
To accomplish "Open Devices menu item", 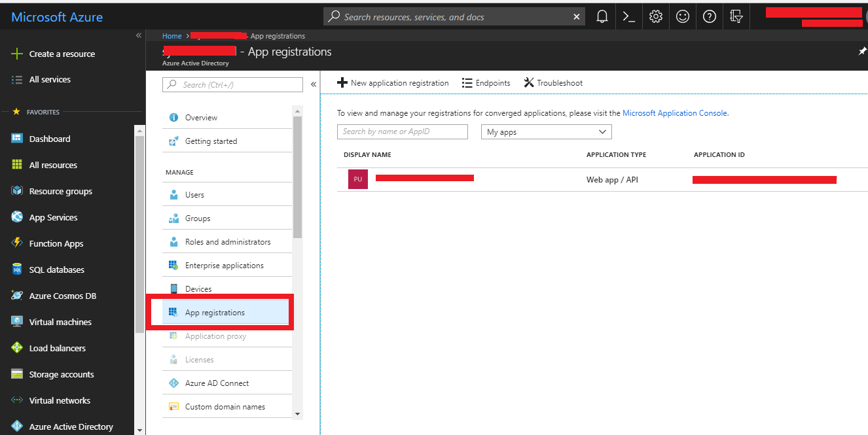I will point(226,289).
